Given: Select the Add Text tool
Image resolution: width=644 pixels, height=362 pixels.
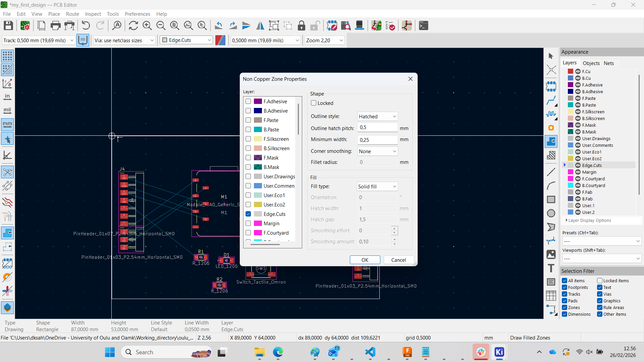Looking at the screenshot, I should click(x=551, y=268).
